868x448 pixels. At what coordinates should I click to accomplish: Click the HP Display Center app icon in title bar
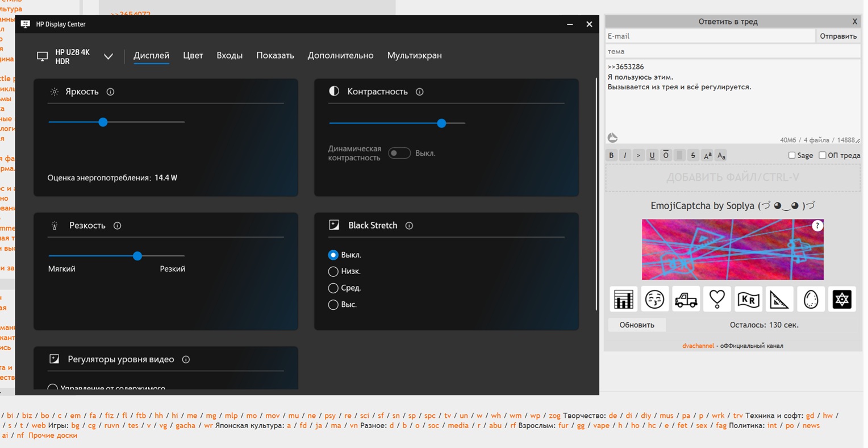click(26, 24)
